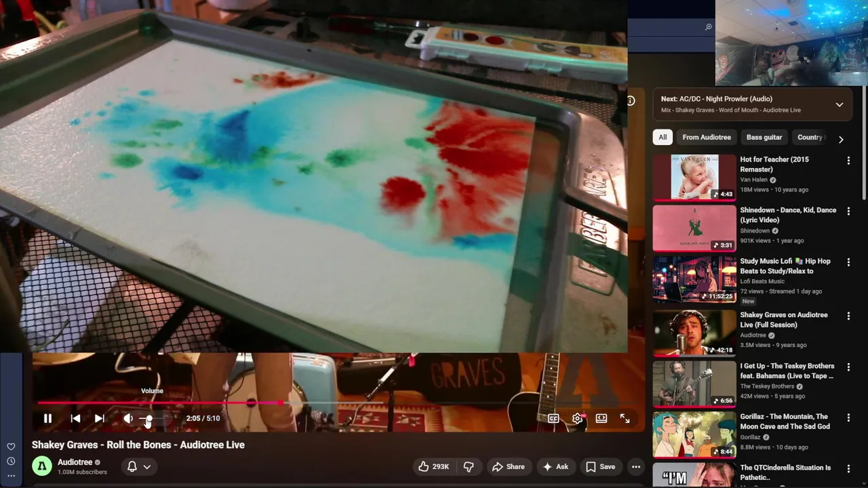This screenshot has height=488, width=868.
Task: Go to the previous video
Action: point(75,418)
